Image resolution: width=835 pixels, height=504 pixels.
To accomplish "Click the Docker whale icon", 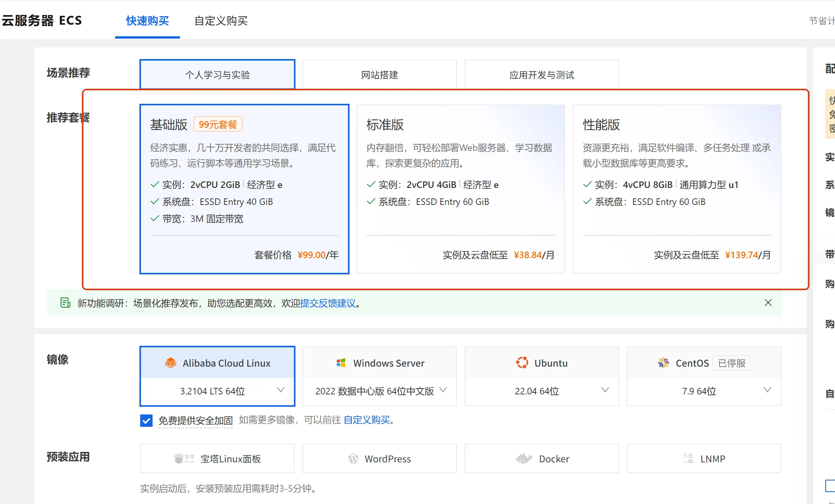I will coord(524,458).
